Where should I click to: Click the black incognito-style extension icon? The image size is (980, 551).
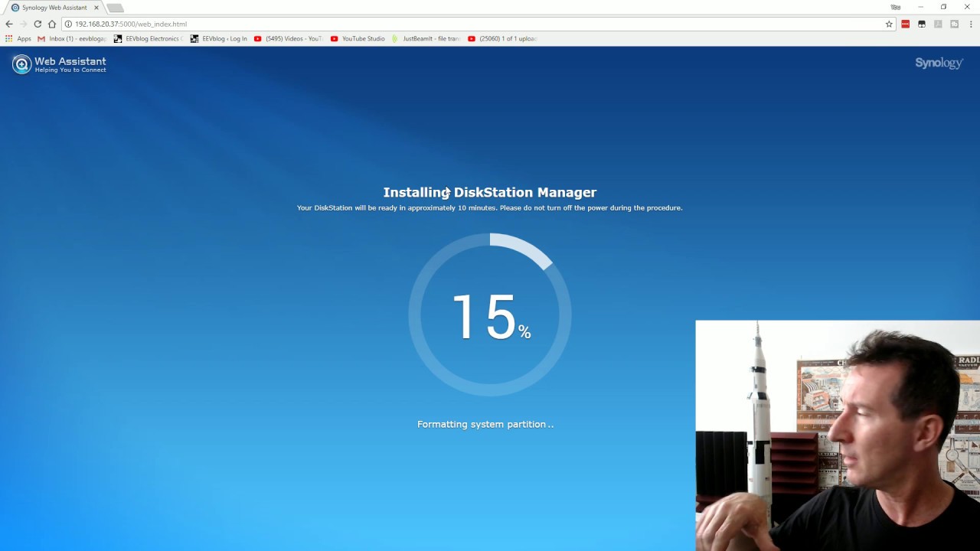pyautogui.click(x=922, y=24)
